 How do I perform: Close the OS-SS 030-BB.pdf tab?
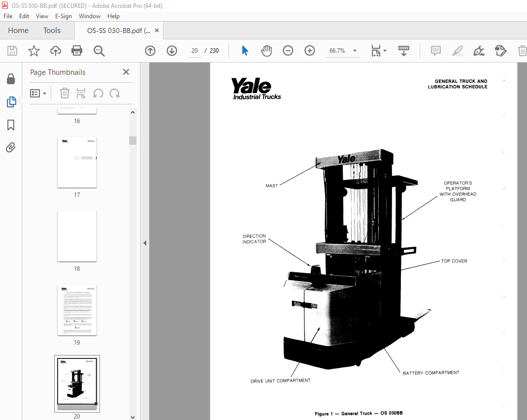157,30
